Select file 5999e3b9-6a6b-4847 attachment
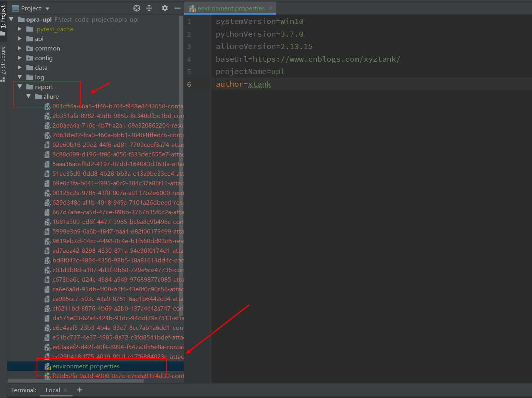 pos(118,231)
